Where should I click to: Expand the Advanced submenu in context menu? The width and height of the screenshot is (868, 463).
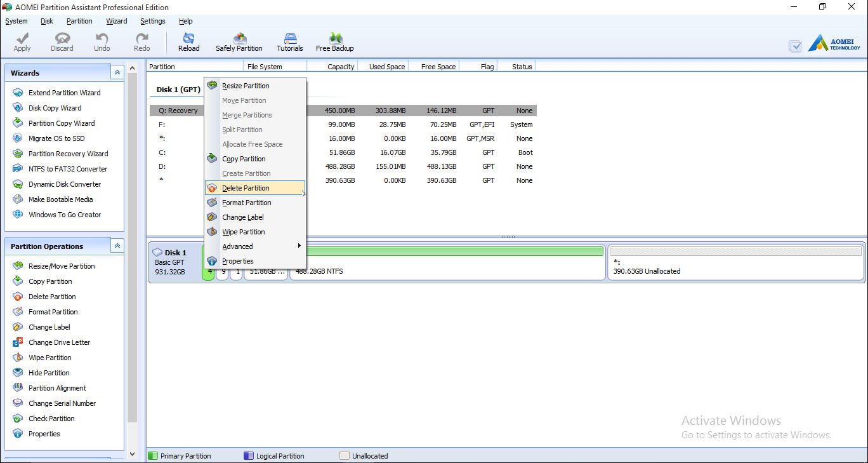point(255,246)
